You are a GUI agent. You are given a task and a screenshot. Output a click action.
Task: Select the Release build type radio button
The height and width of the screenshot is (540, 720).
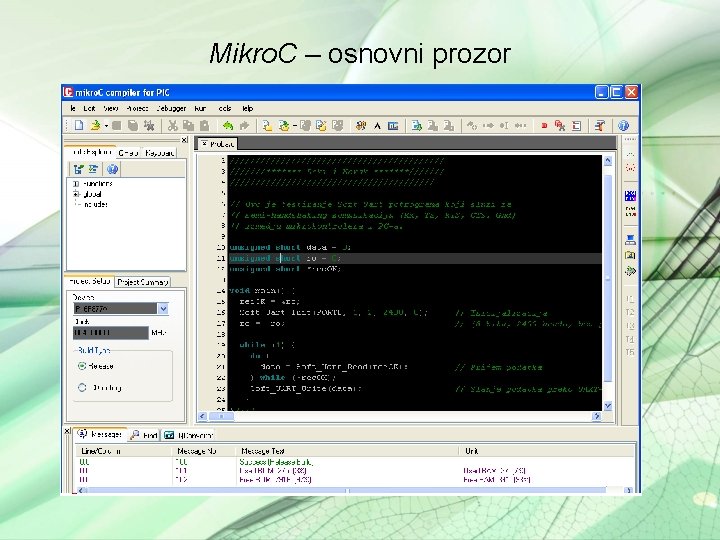(82, 366)
